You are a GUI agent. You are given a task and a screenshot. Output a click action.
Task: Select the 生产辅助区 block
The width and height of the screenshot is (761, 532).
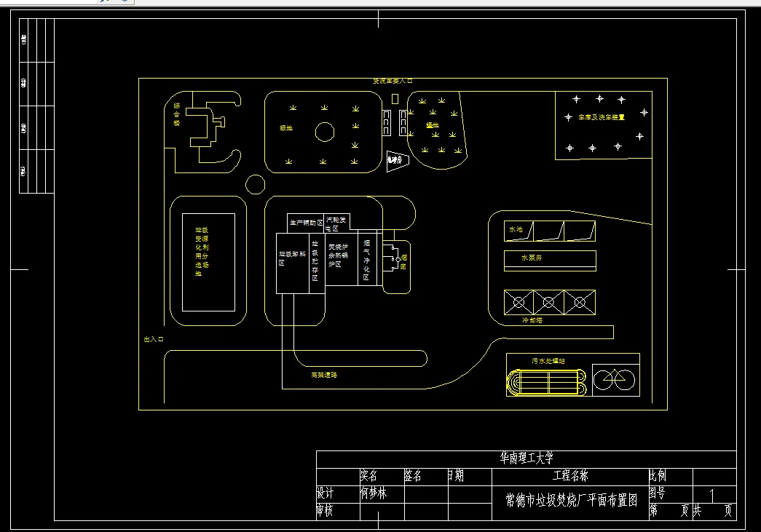point(305,223)
